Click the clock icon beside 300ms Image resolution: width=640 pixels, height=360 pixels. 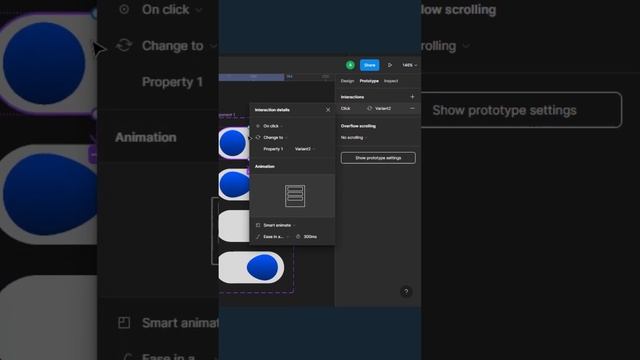[298, 237]
